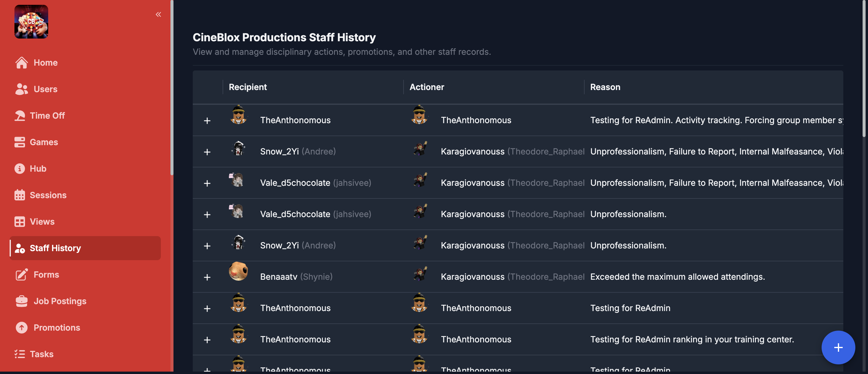Go to Forms page

(46, 275)
